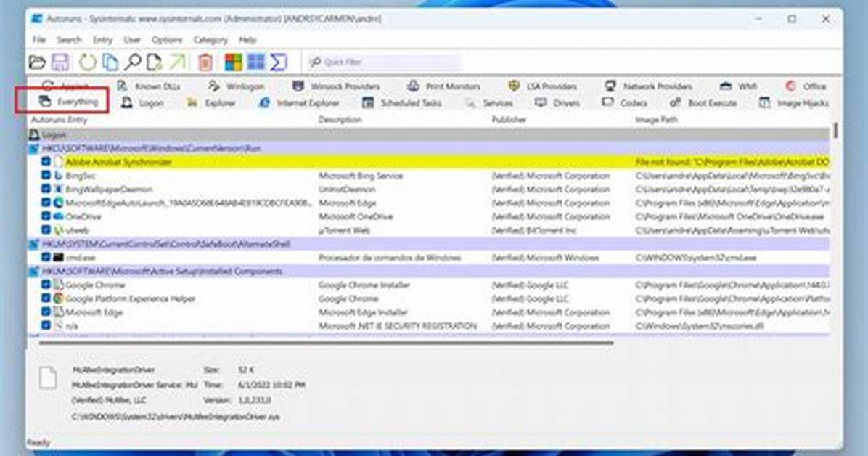Screen dimensions: 868x456
Task: Switch to the Explorer tab
Action: (x=211, y=103)
